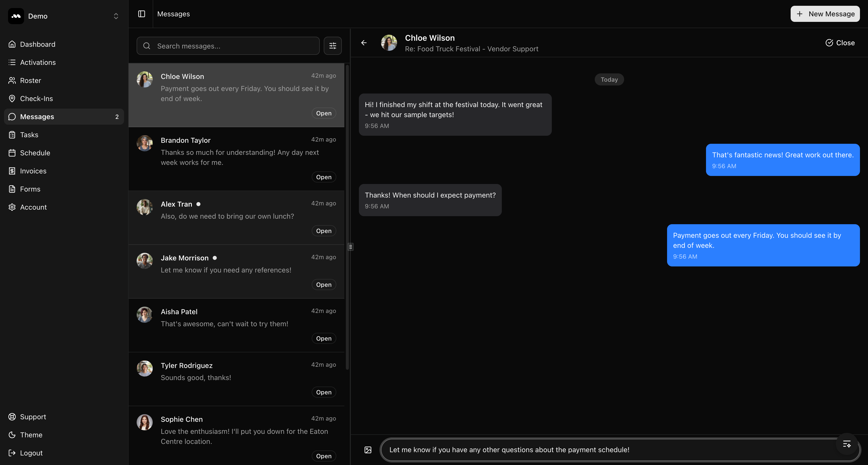Click the back arrow in conversation header
868x465 pixels.
pos(364,43)
